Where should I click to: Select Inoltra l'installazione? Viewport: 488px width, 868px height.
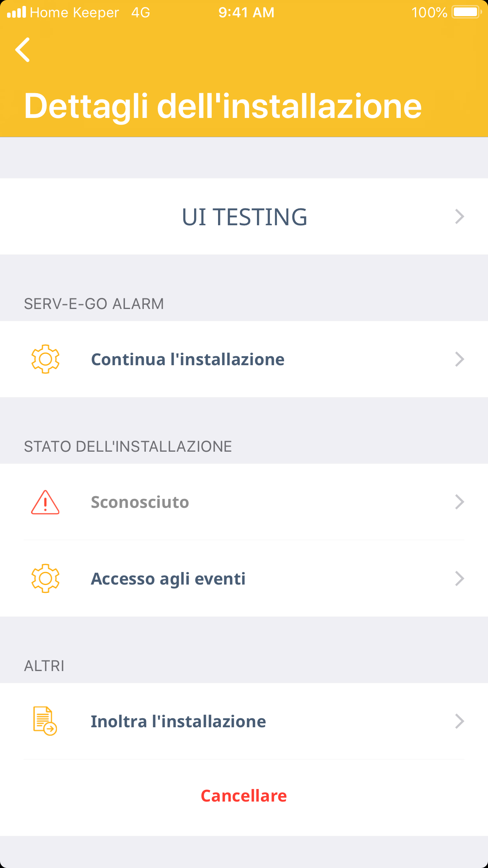click(178, 721)
